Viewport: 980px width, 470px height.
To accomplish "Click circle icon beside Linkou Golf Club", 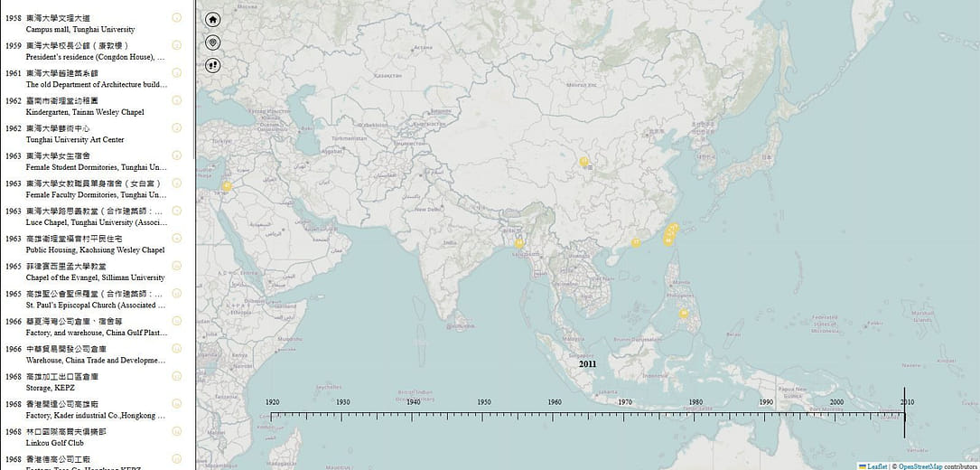I will (x=177, y=431).
